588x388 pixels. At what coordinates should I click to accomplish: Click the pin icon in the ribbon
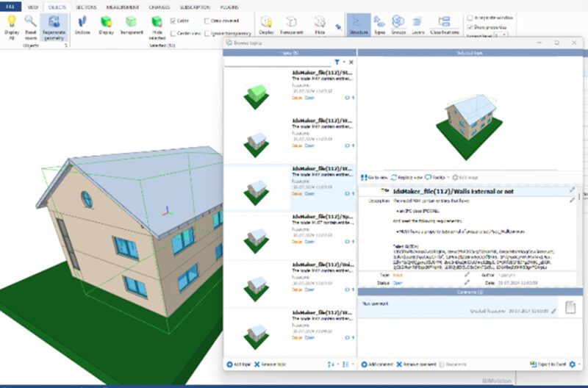(338, 27)
